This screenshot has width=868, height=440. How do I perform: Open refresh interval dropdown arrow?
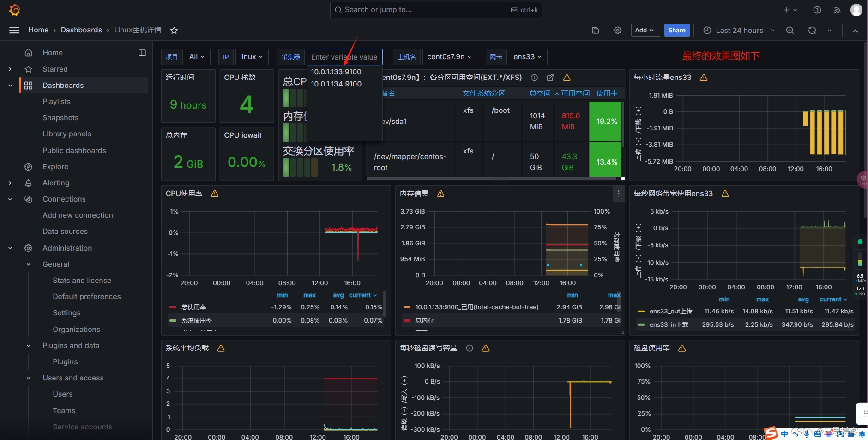tap(829, 31)
